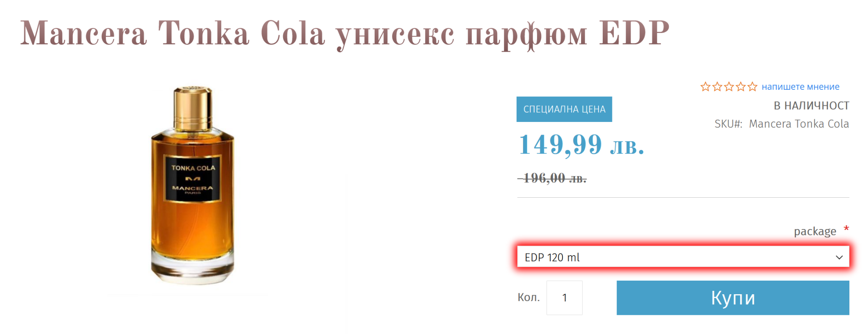Click the 149,99 лв. special price

(x=581, y=145)
